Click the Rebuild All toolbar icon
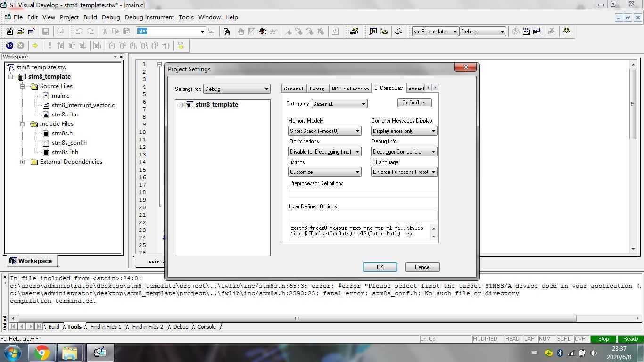 tap(537, 32)
